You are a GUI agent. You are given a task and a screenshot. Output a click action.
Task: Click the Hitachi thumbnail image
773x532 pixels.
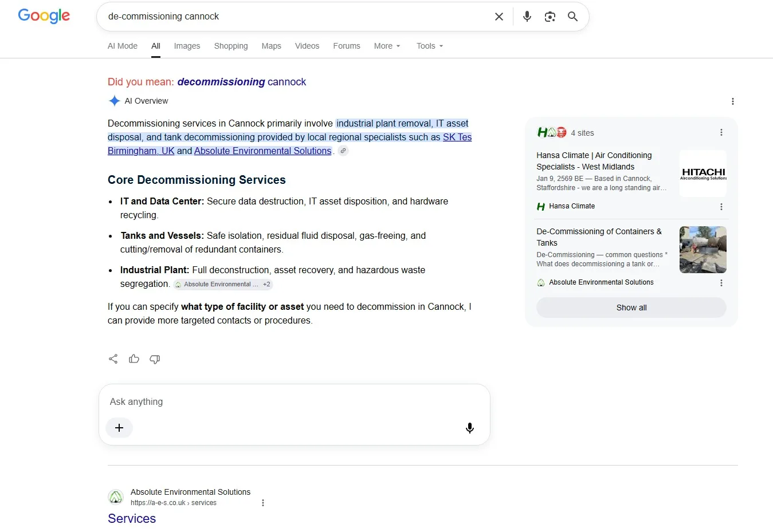(x=703, y=174)
